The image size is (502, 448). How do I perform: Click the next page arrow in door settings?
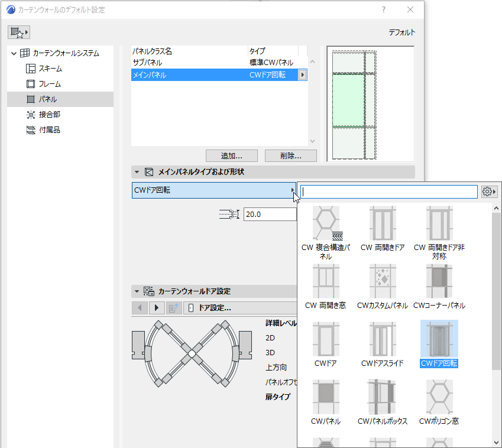(157, 308)
